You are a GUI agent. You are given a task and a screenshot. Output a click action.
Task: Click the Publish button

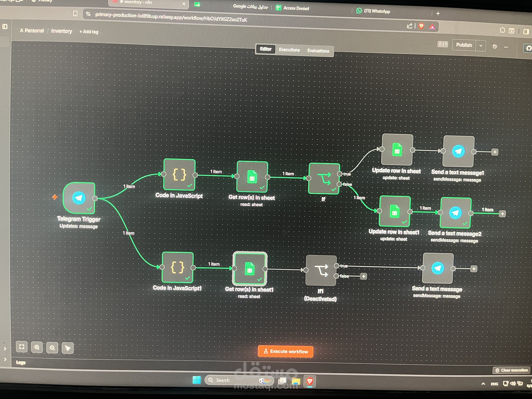[464, 45]
